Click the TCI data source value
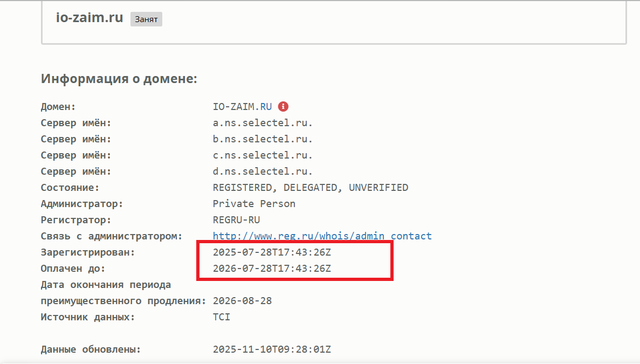The height and width of the screenshot is (364, 640). (222, 317)
